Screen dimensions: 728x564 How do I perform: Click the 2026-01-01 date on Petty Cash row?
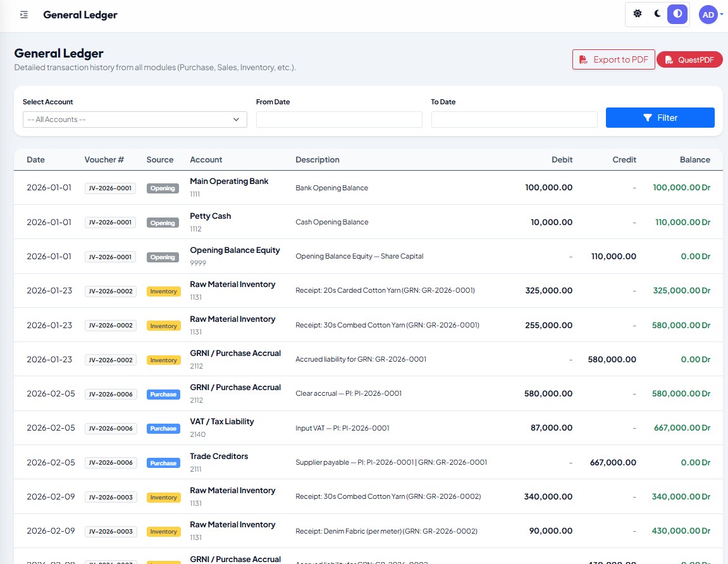point(49,222)
